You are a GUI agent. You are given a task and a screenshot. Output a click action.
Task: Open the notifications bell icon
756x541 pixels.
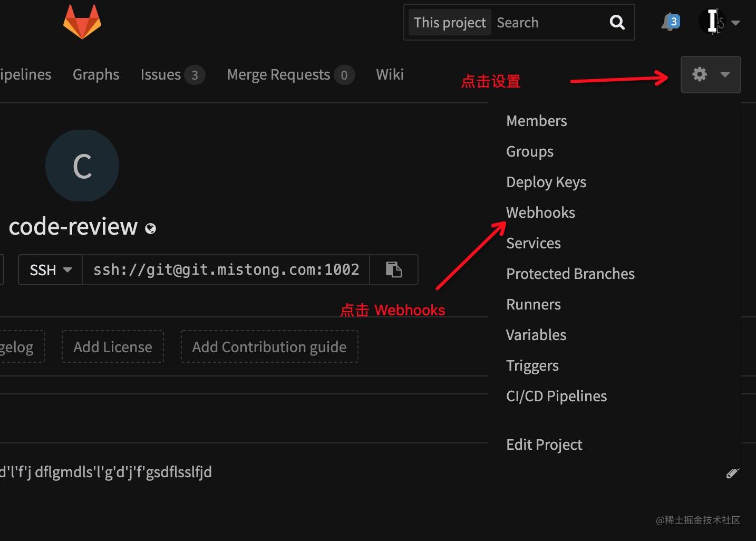point(670,22)
